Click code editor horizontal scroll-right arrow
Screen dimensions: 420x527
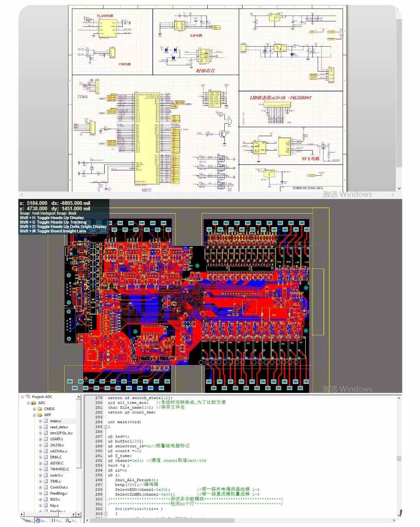[394, 520]
